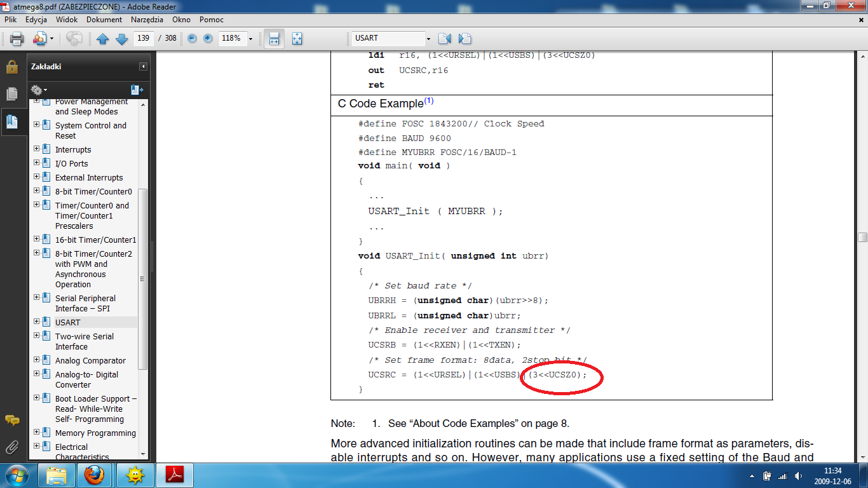Click the document vertical scrollbar thumb
Image resolution: width=868 pixels, height=488 pixels.
pos(862,238)
